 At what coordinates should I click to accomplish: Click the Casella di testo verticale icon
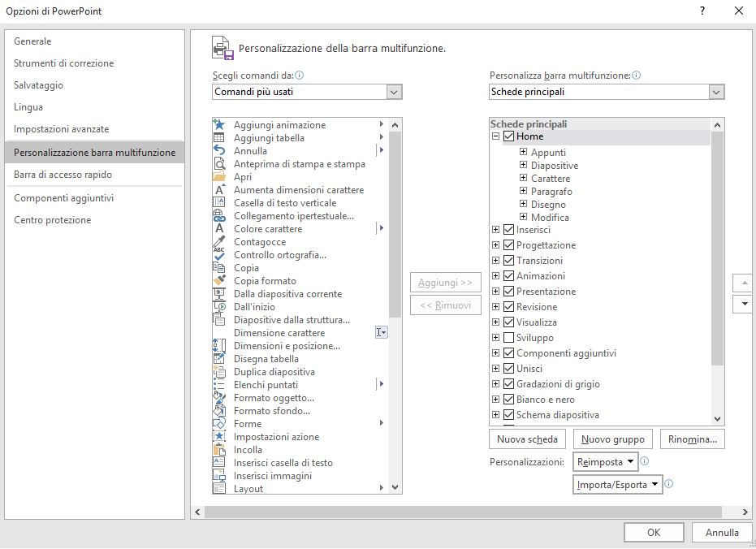pyautogui.click(x=219, y=203)
